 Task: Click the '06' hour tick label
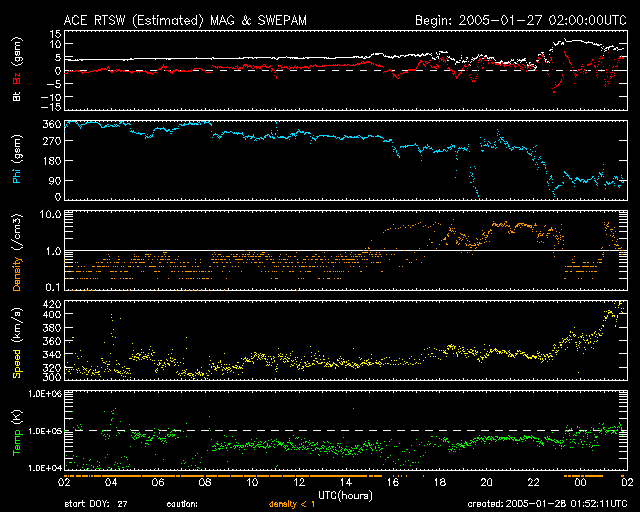[158, 483]
